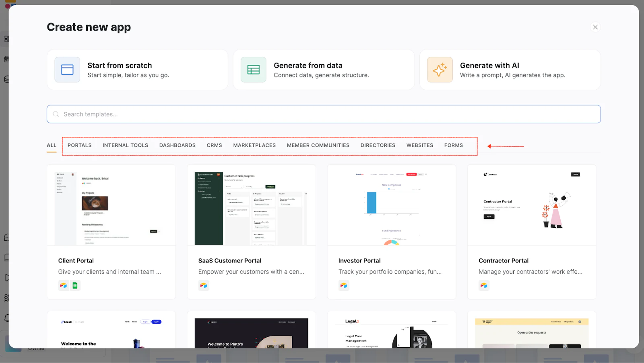Select the DIRECTORIES tab
Screen dimensions: 644x363
coord(378,145)
